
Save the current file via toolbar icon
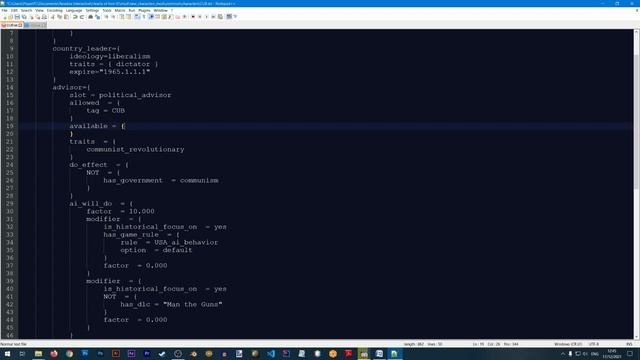pyautogui.click(x=17, y=17)
